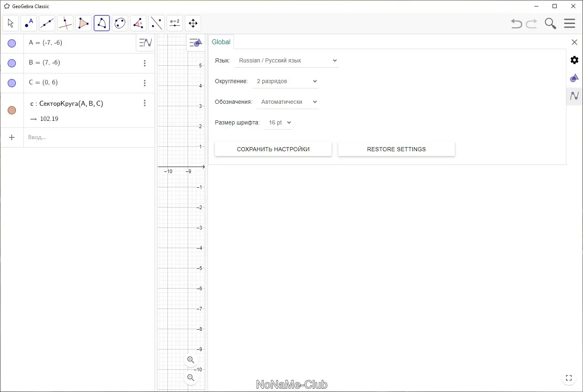Click the RESTORE SETTINGS button
Viewport: 583px width, 392px height.
coord(397,149)
